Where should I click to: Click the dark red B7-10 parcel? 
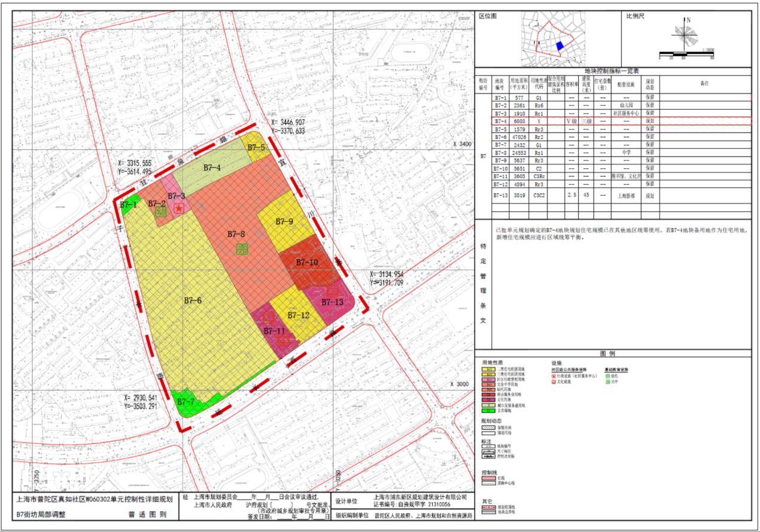tap(307, 263)
